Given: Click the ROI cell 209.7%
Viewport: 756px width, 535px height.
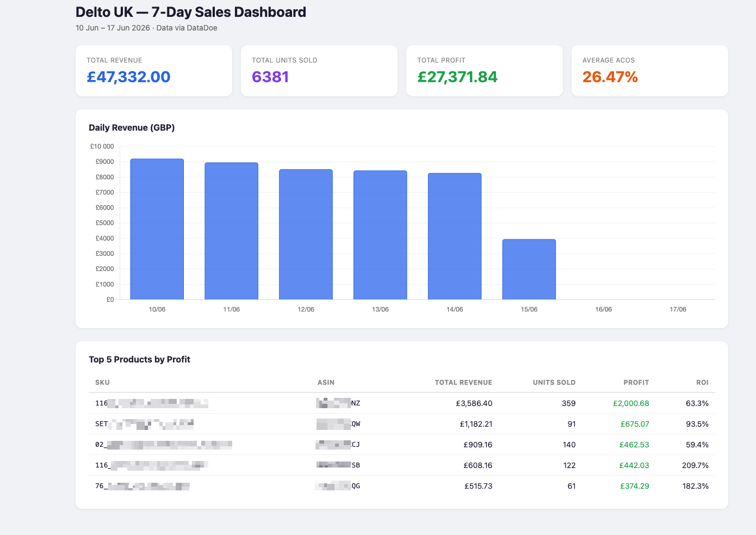Looking at the screenshot, I should click(x=695, y=465).
